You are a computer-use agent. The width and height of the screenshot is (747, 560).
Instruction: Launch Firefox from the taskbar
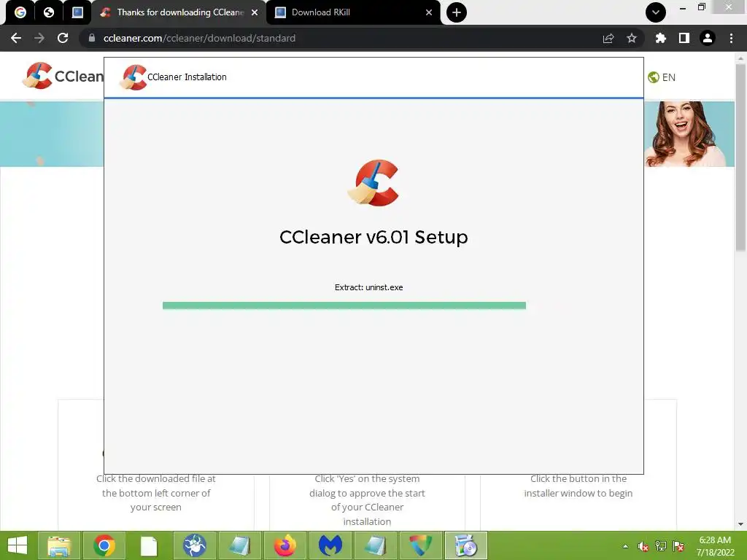pos(285,545)
